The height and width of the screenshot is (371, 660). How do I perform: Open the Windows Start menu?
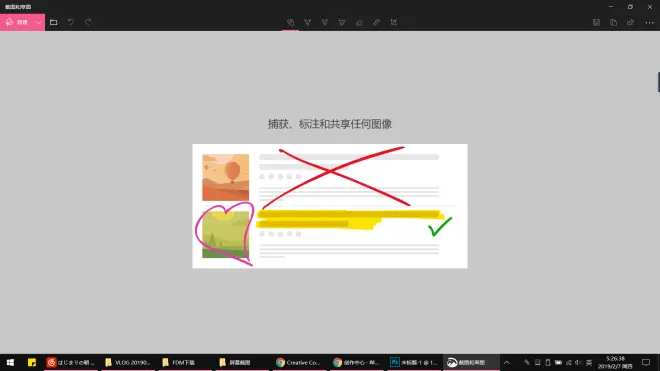point(10,362)
